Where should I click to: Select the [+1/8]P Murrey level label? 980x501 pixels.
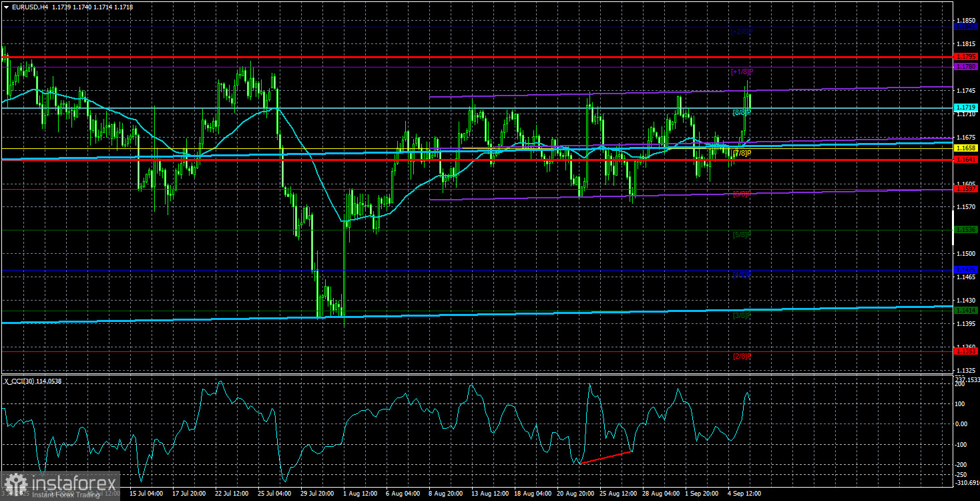(x=742, y=71)
